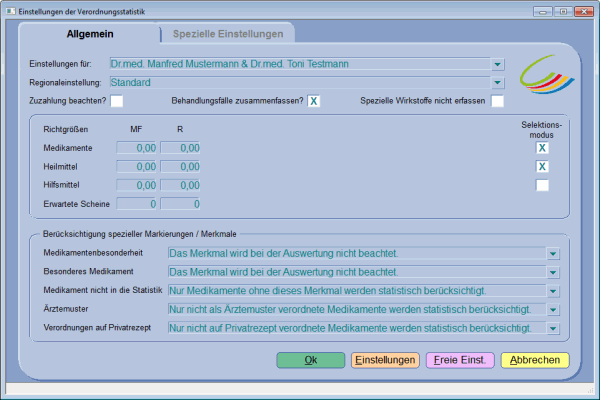600x400 pixels.
Task: Toggle the Zuzahlung beachten checkbox
Action: (117, 100)
